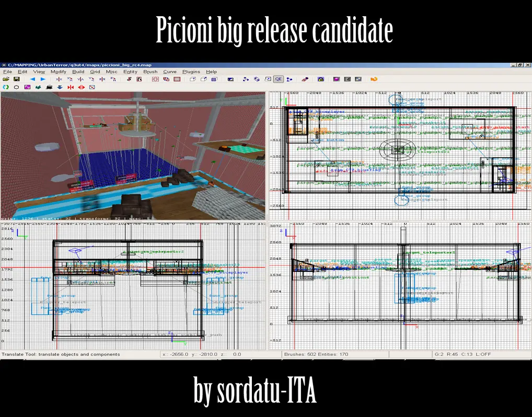Open the Build menu
Image resolution: width=532 pixels, height=417 pixels.
tap(78, 72)
